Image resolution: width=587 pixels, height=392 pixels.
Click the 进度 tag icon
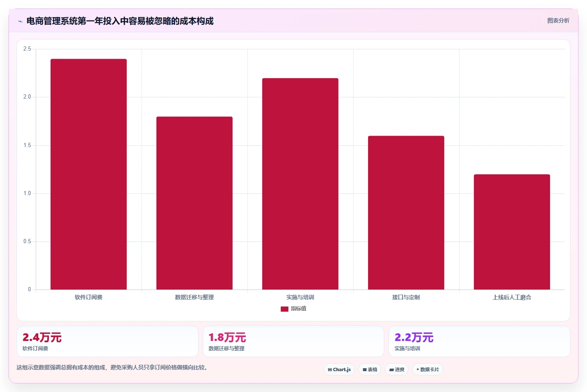tap(391, 370)
